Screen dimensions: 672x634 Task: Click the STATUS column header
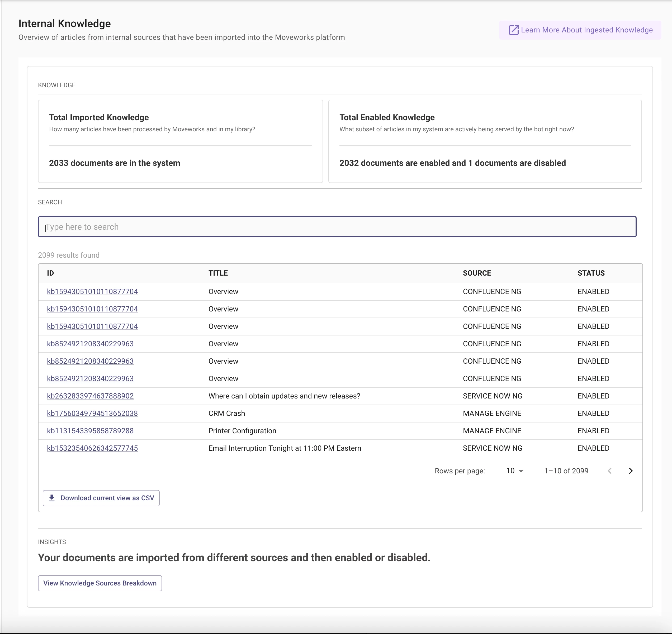(x=591, y=273)
